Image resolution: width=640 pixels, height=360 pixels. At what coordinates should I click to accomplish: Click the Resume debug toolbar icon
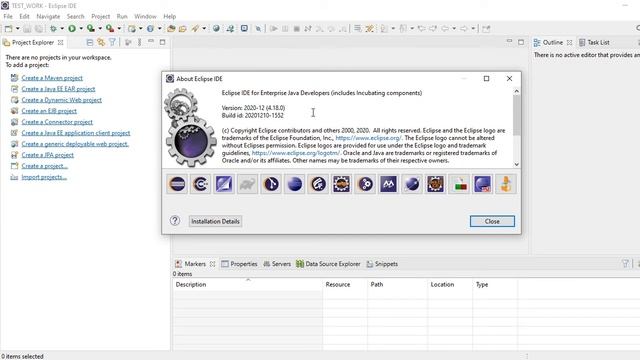273,29
